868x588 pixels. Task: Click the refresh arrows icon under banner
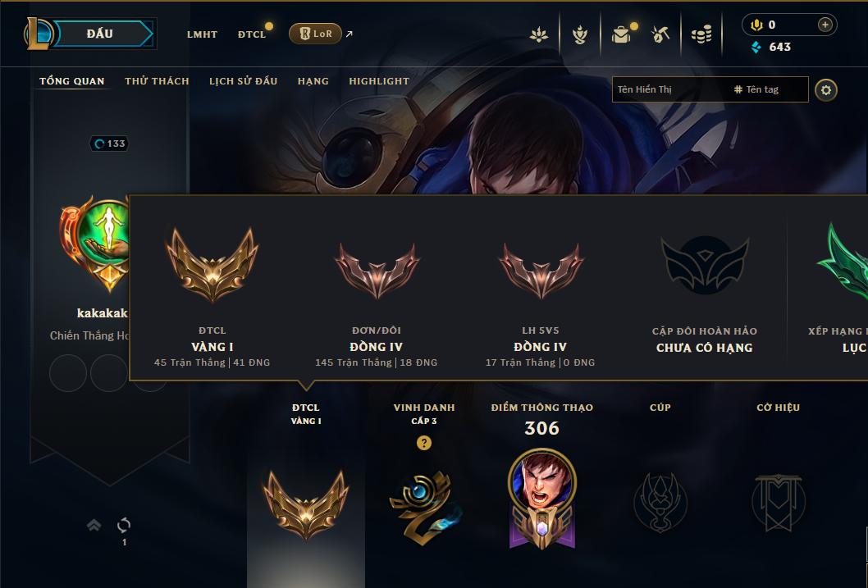click(x=124, y=525)
